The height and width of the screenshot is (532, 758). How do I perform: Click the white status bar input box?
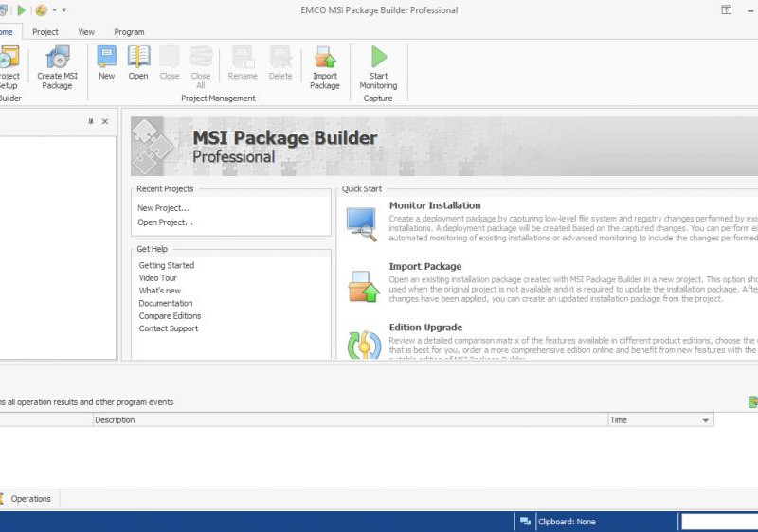click(x=720, y=522)
